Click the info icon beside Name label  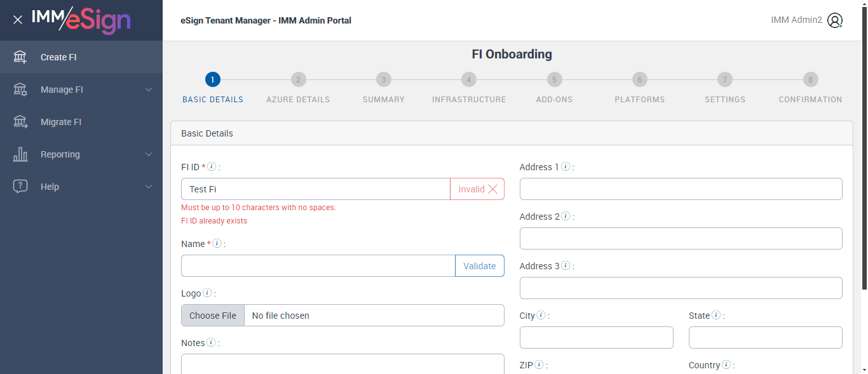[217, 243]
